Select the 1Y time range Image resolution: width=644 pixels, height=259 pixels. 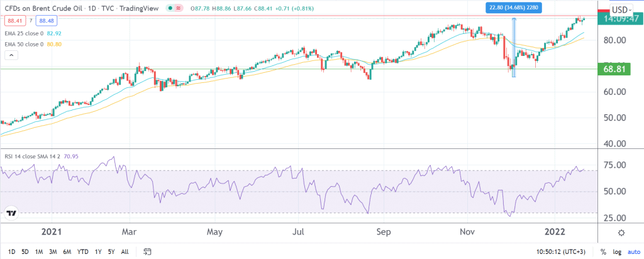[98, 251]
